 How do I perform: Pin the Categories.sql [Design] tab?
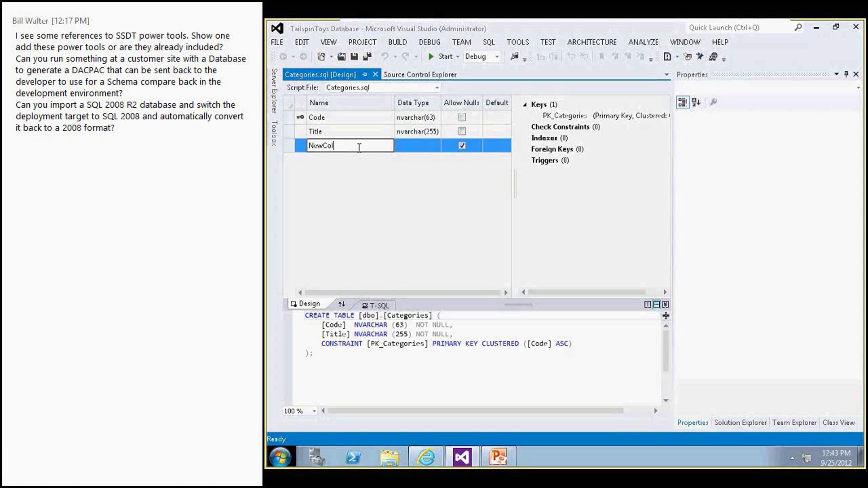(365, 74)
